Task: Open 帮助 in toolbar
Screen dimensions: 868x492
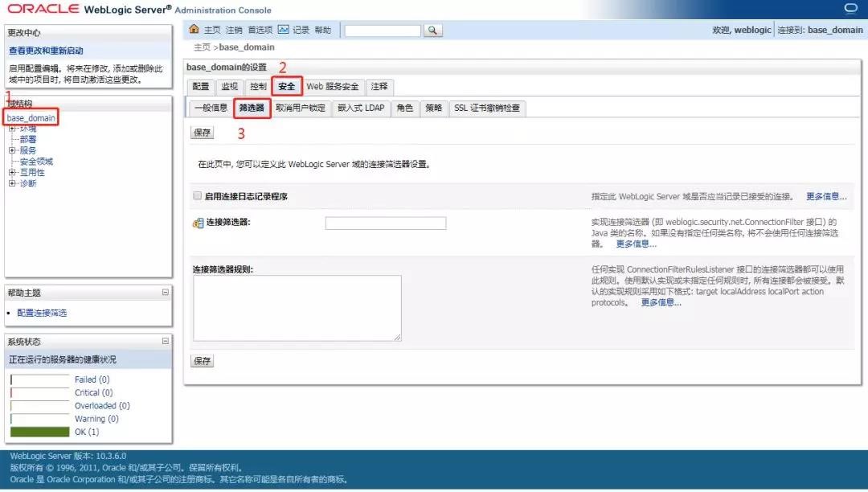Action: 323,30
